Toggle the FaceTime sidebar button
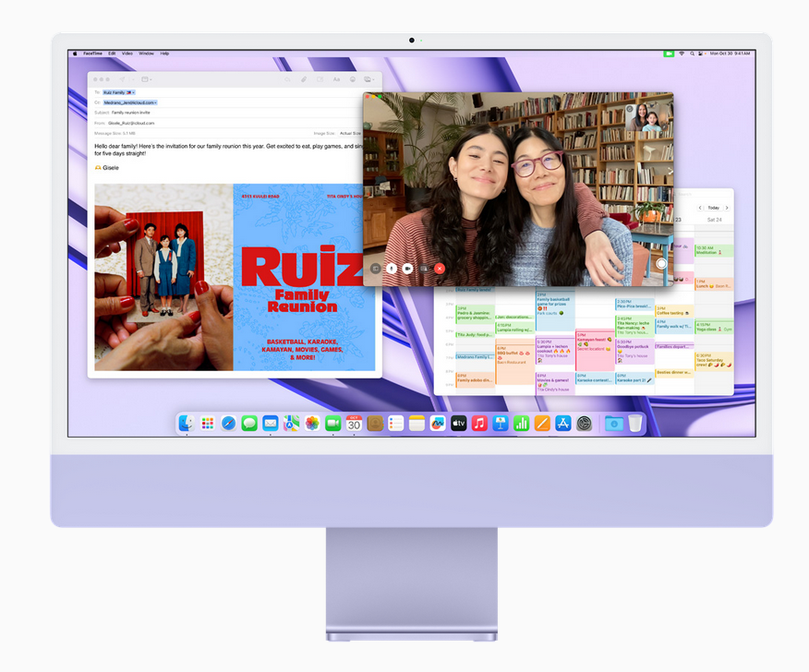The image size is (809, 672). (376, 269)
